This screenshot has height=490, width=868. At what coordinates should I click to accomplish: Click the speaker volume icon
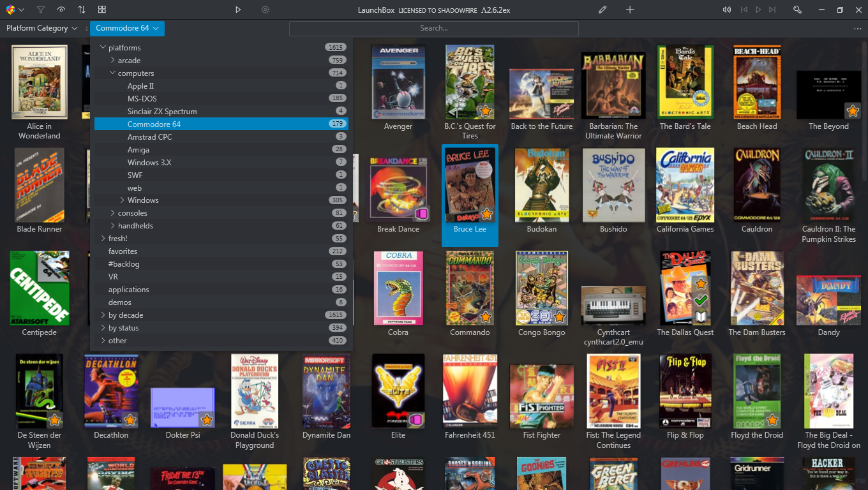(x=727, y=10)
